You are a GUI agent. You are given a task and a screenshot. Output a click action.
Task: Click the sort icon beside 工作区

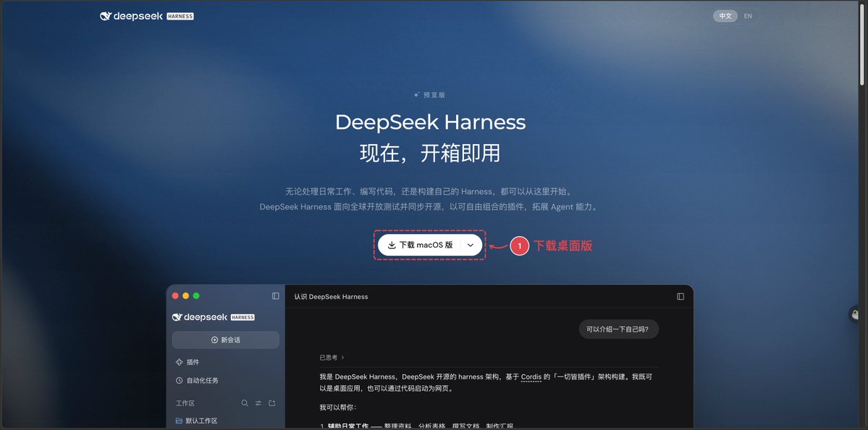point(258,403)
